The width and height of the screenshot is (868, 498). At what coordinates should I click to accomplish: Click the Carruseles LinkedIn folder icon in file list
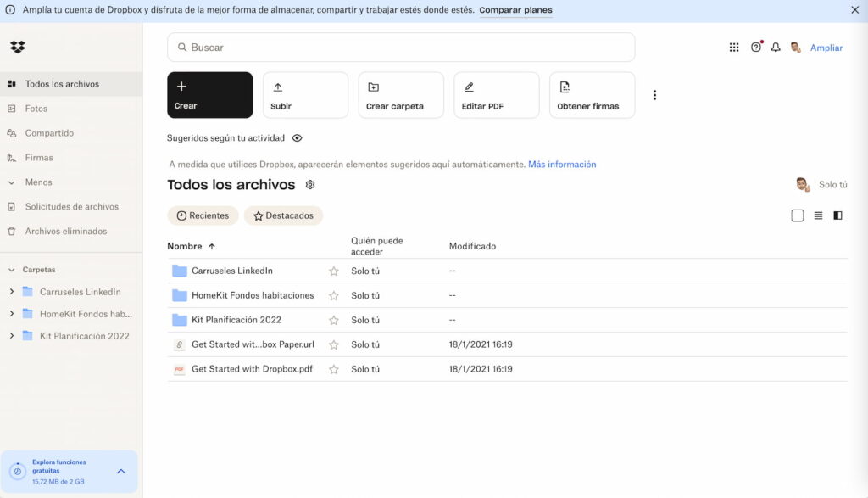tap(180, 271)
